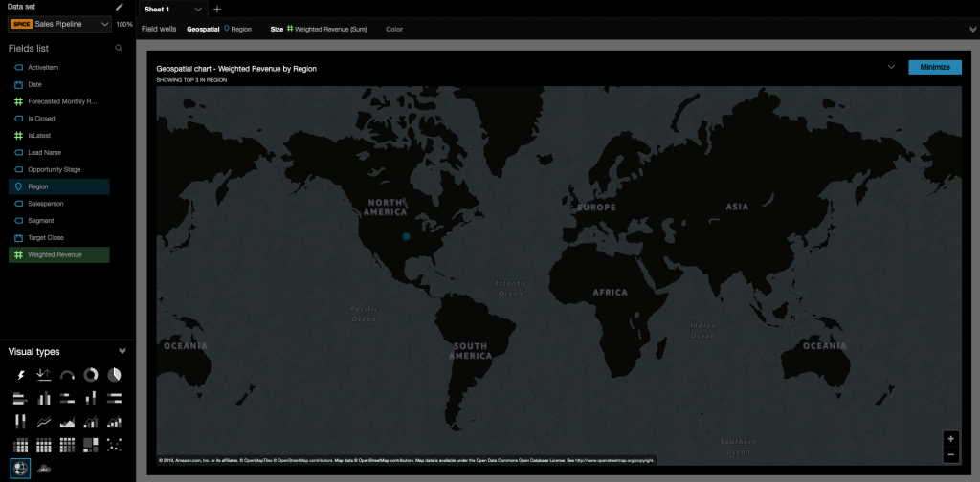The image size is (980, 482).
Task: Open the visual options dropdown beside Minimize
Action: (x=891, y=67)
